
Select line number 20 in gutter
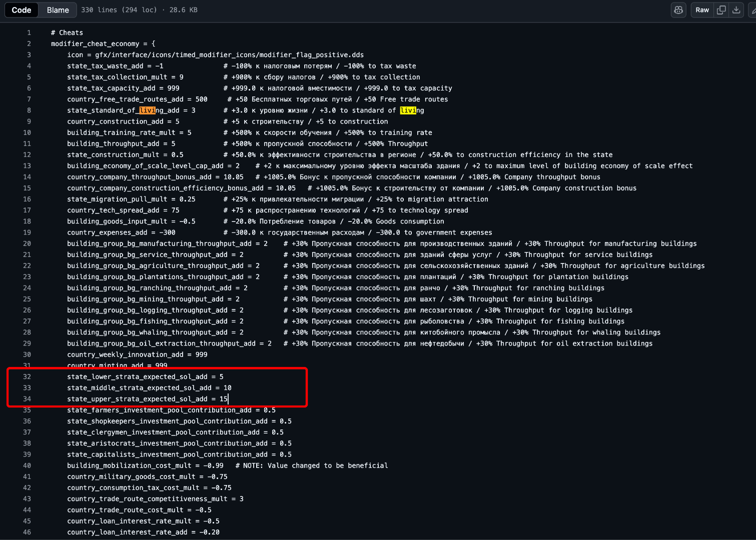27,243
